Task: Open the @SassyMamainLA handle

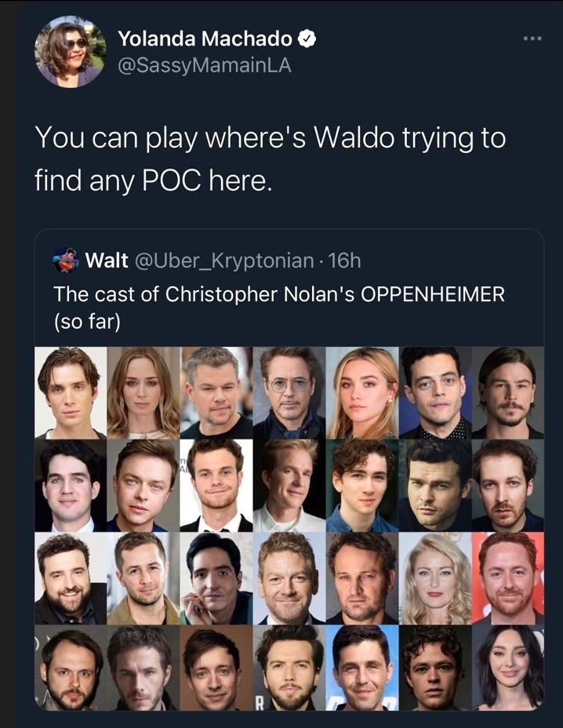Action: point(205,65)
